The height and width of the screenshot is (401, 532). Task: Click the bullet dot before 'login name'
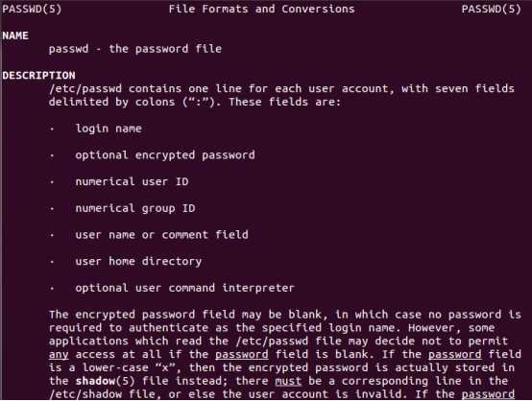click(x=52, y=129)
